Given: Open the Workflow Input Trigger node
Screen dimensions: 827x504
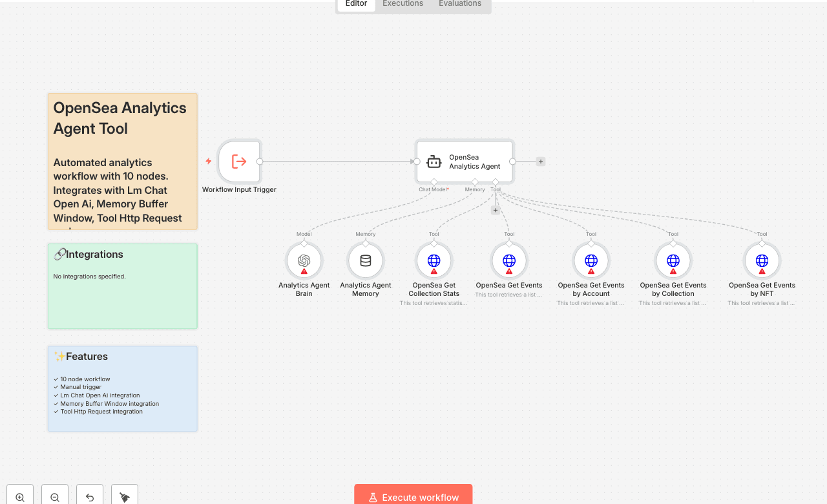Looking at the screenshot, I should click(239, 161).
